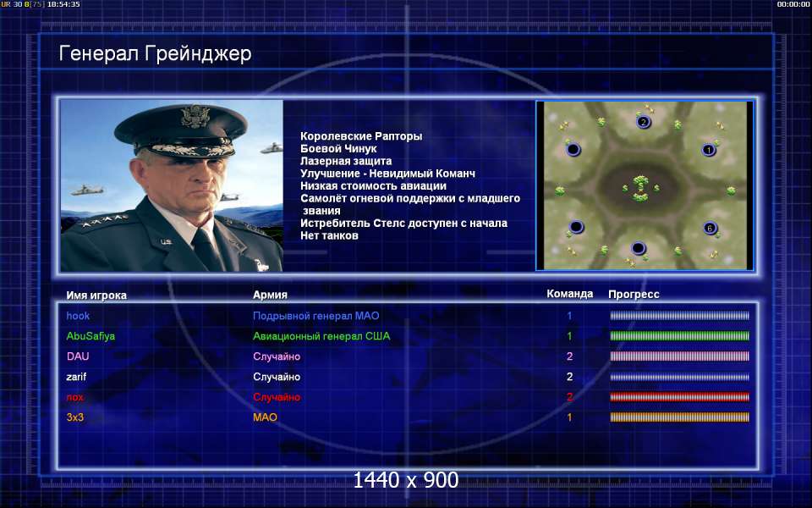This screenshot has height=508, width=812.
Task: Click zarif's army value 'Случайно'
Action: pos(277,377)
